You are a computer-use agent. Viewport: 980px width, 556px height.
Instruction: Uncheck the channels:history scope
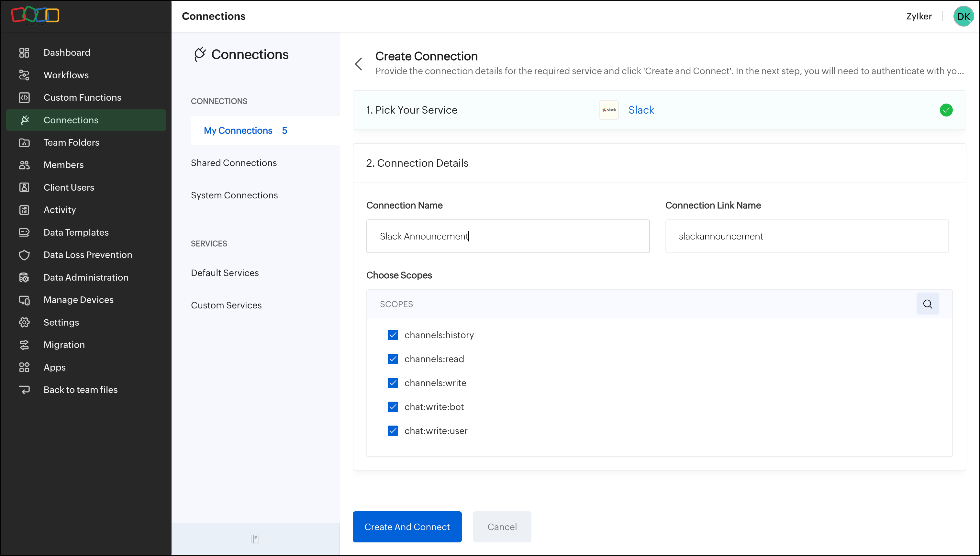[x=393, y=335]
